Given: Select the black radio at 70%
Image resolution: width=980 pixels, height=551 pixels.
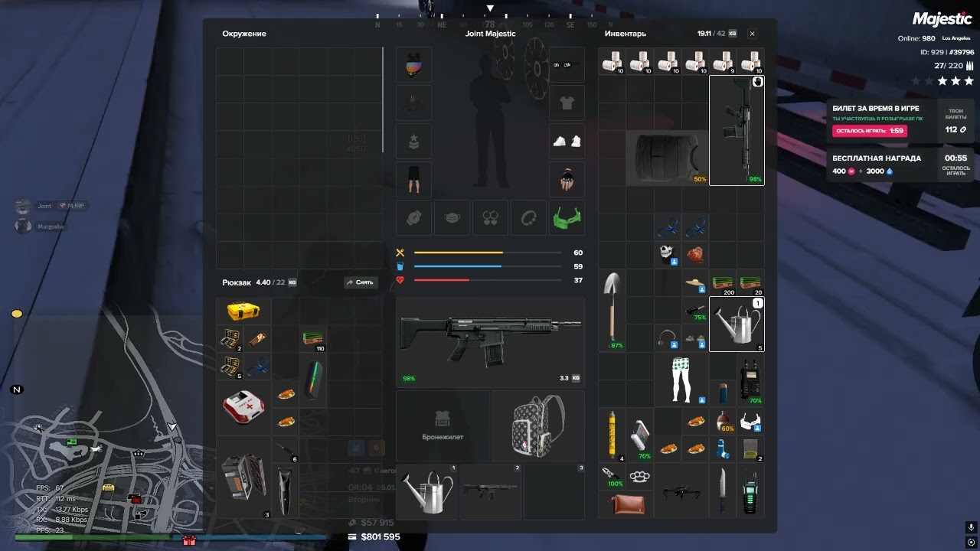Looking at the screenshot, I should click(750, 379).
